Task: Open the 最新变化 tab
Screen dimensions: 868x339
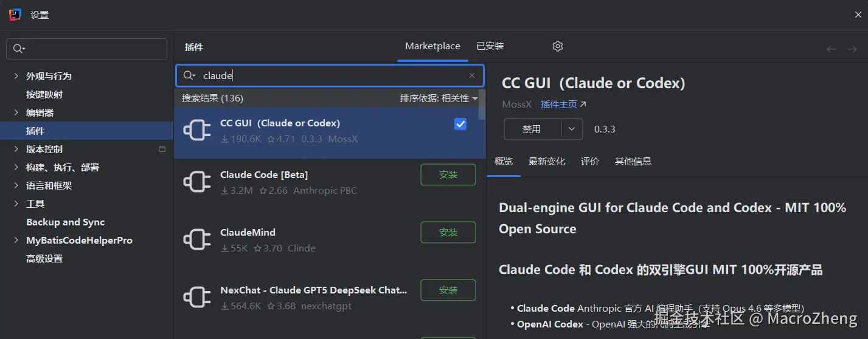Action: tap(547, 161)
